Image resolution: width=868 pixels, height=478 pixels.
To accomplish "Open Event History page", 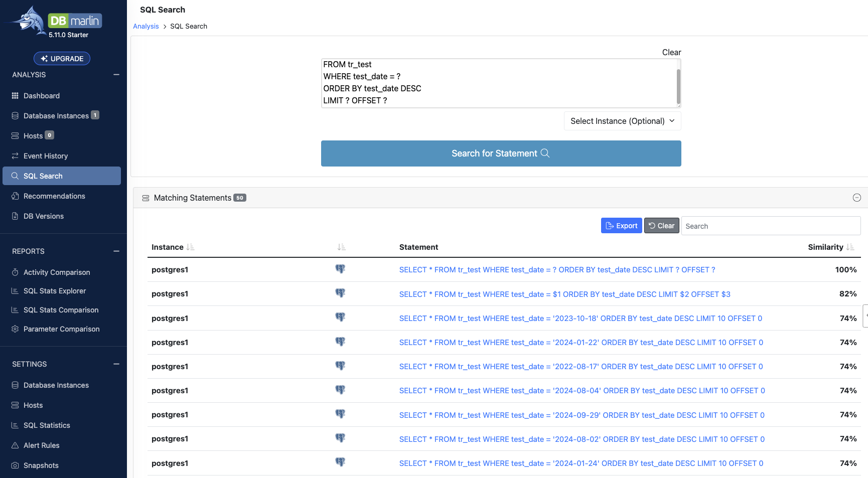I will (46, 156).
